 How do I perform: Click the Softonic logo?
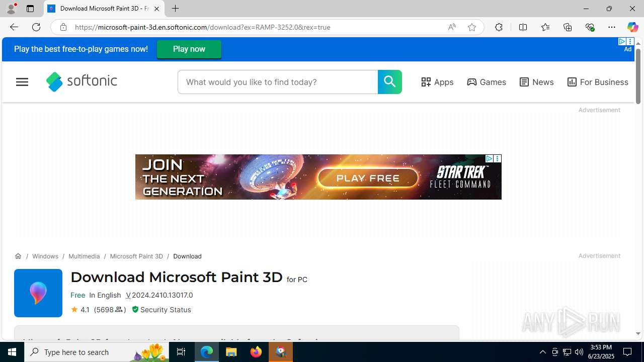82,81
